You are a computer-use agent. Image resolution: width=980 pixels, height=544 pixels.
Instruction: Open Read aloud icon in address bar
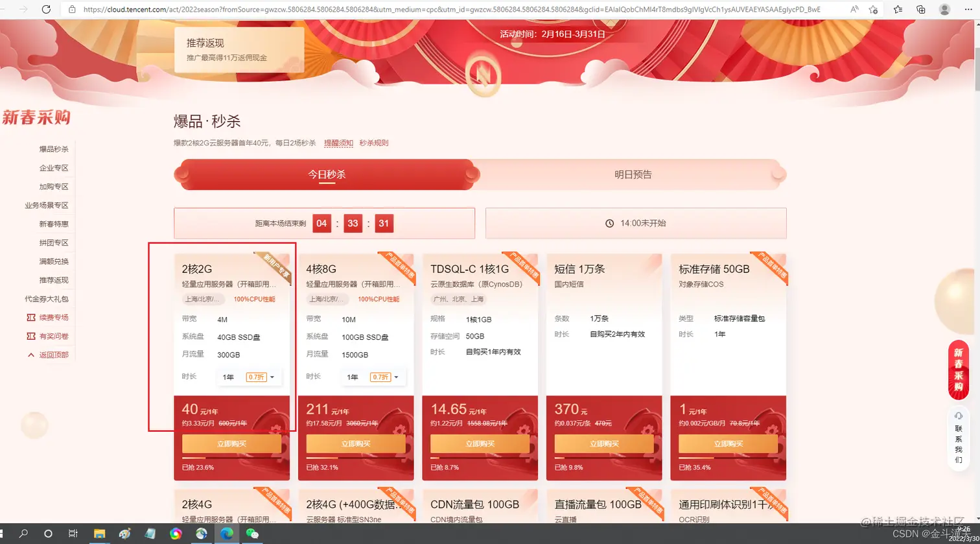[x=854, y=10]
